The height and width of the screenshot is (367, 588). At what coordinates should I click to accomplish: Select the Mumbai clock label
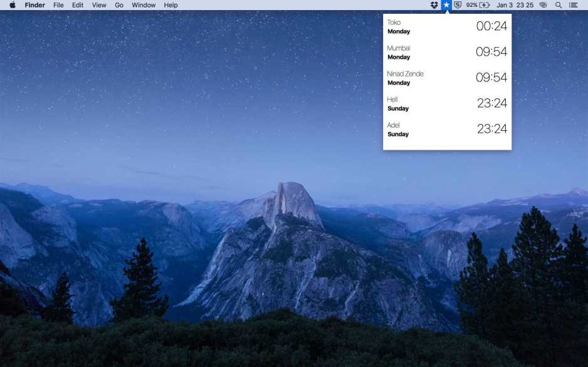point(399,48)
